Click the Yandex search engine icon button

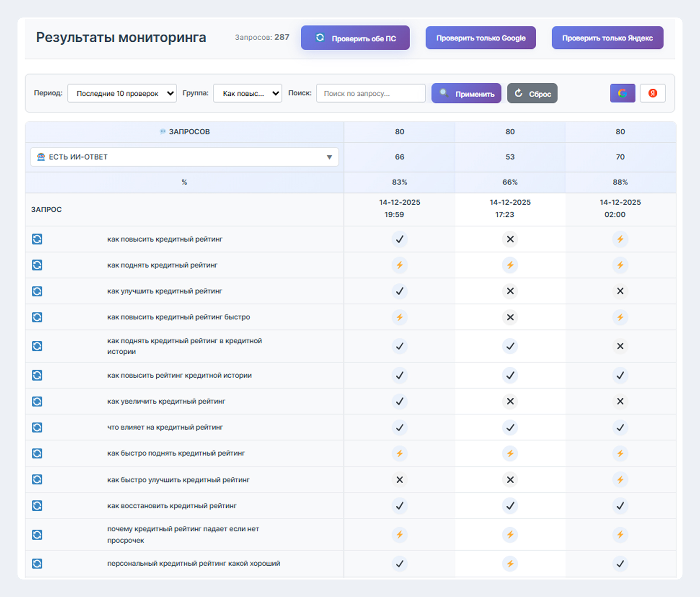tap(652, 93)
